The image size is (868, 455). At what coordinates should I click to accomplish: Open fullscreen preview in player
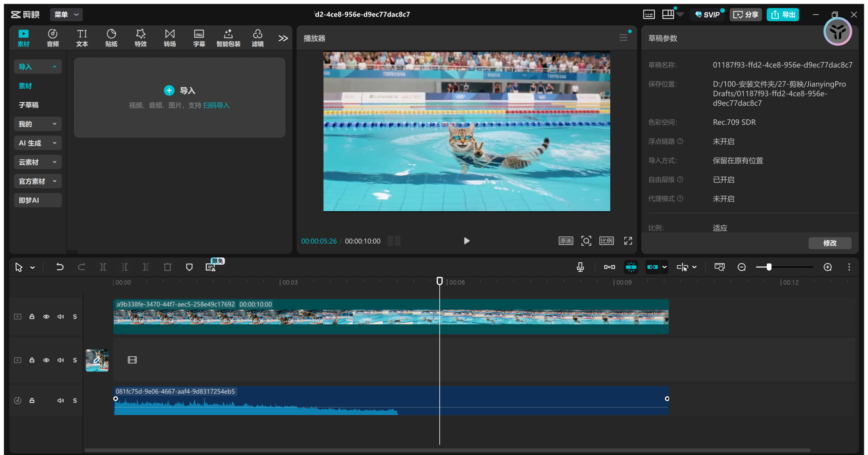(628, 241)
